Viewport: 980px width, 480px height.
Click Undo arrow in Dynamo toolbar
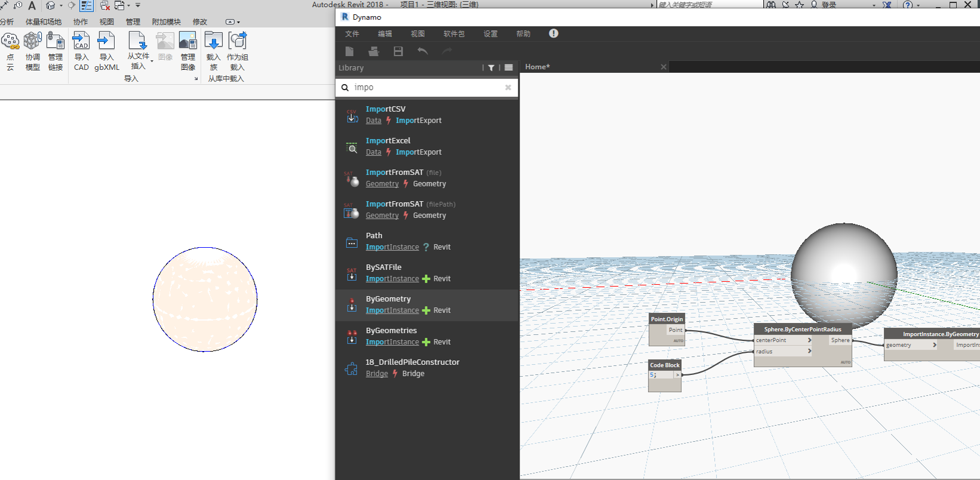(x=423, y=51)
